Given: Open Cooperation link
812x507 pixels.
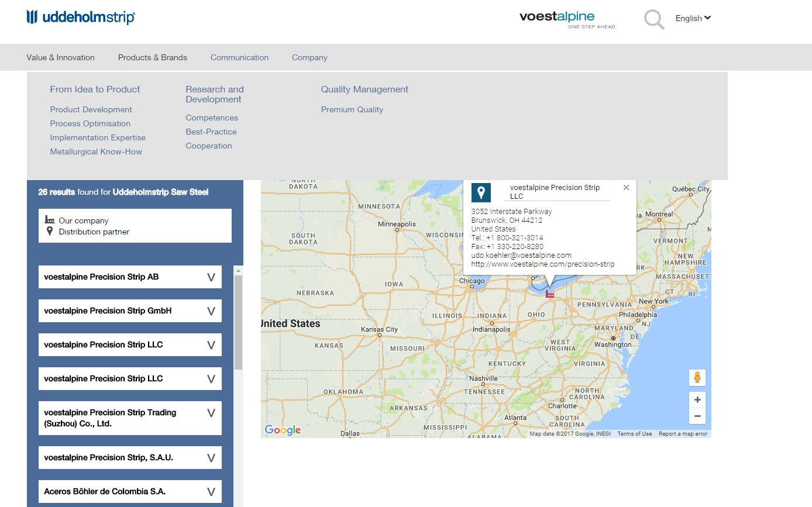Looking at the screenshot, I should (x=209, y=146).
